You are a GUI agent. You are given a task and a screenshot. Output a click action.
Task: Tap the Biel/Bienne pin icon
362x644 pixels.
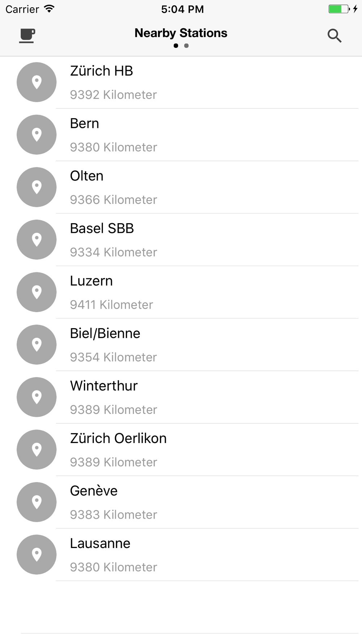(x=37, y=344)
